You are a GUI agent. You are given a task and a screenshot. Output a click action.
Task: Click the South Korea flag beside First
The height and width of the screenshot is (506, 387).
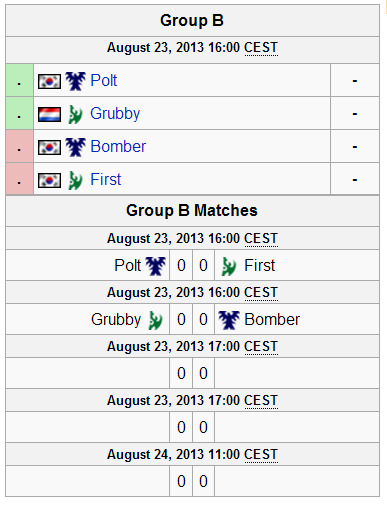click(49, 180)
